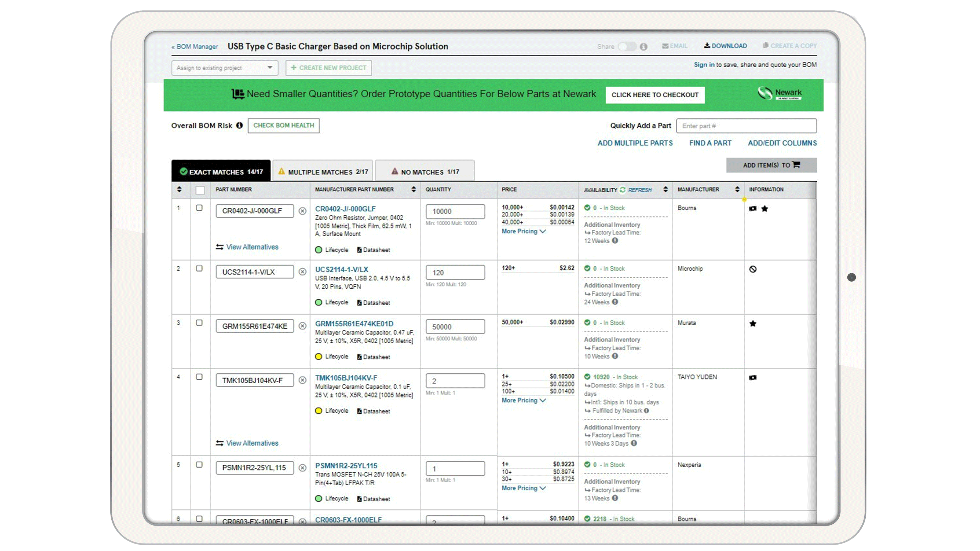Click the Fulfilled by Newark info icon
This screenshot has width=980, height=551.
pos(646,411)
